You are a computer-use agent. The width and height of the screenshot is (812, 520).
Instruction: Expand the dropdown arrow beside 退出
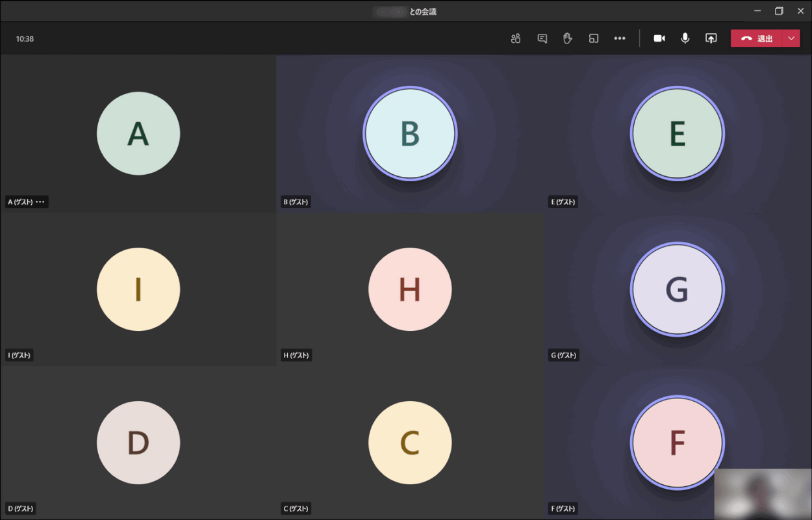point(791,38)
